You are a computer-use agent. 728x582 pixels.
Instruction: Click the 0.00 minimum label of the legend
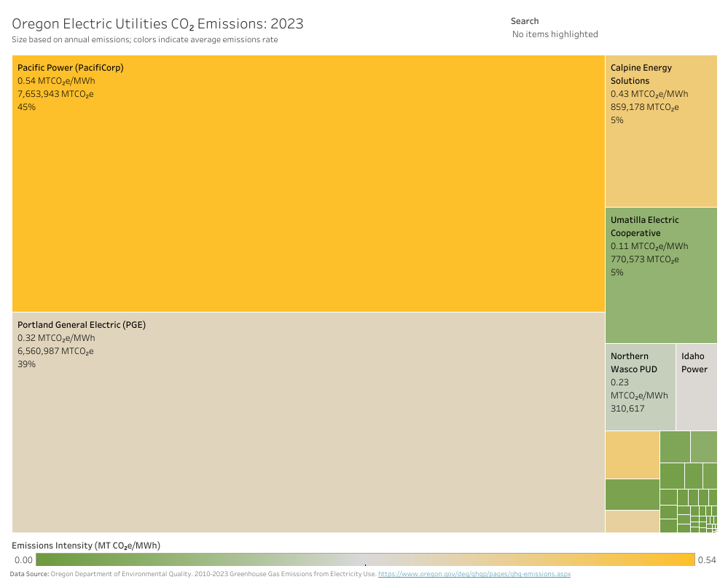[23, 559]
